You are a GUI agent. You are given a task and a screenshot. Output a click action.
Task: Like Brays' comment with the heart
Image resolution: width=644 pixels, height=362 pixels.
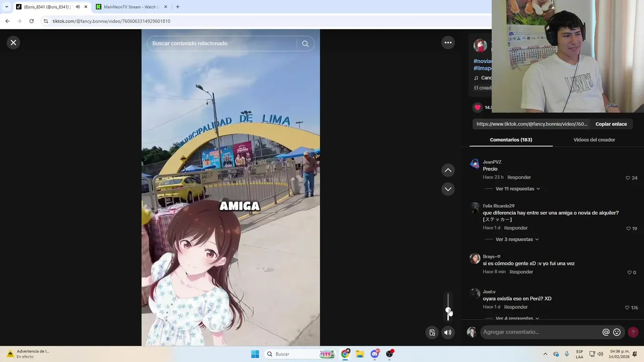point(629,273)
